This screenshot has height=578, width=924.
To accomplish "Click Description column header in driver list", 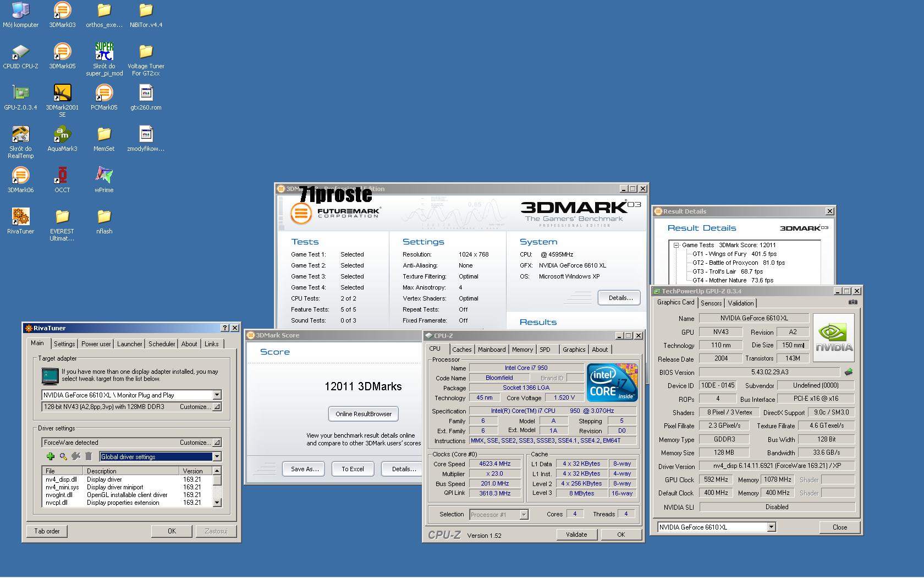I will (131, 471).
